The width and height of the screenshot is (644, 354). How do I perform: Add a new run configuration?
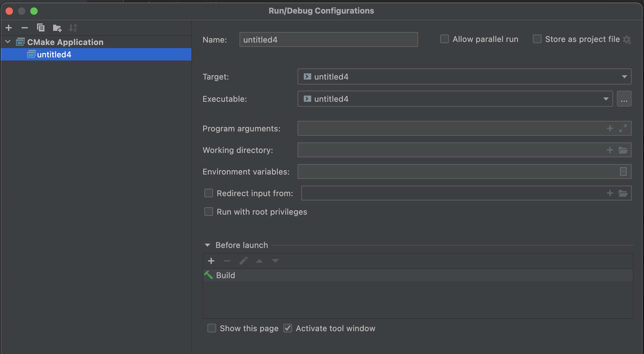point(8,27)
